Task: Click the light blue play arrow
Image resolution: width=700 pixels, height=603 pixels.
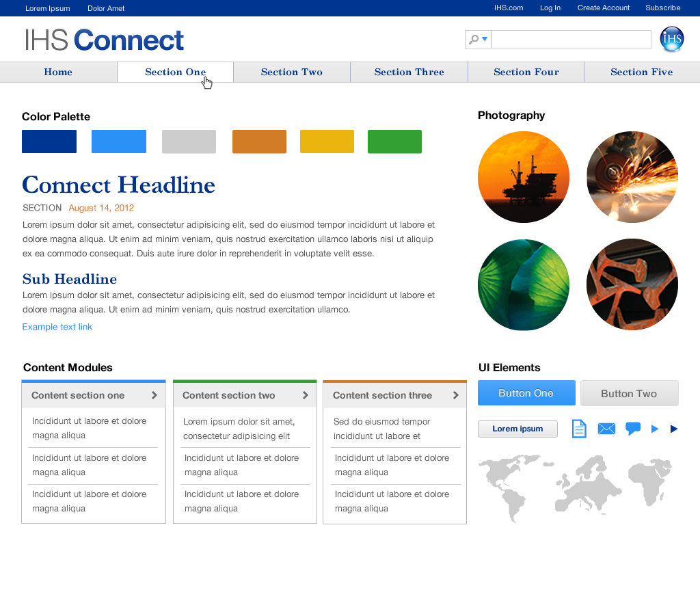Action: click(x=655, y=429)
